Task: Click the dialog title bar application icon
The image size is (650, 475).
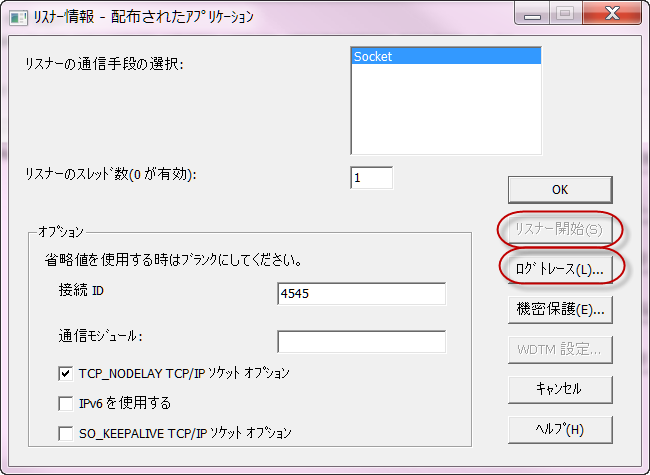Action: [18, 17]
